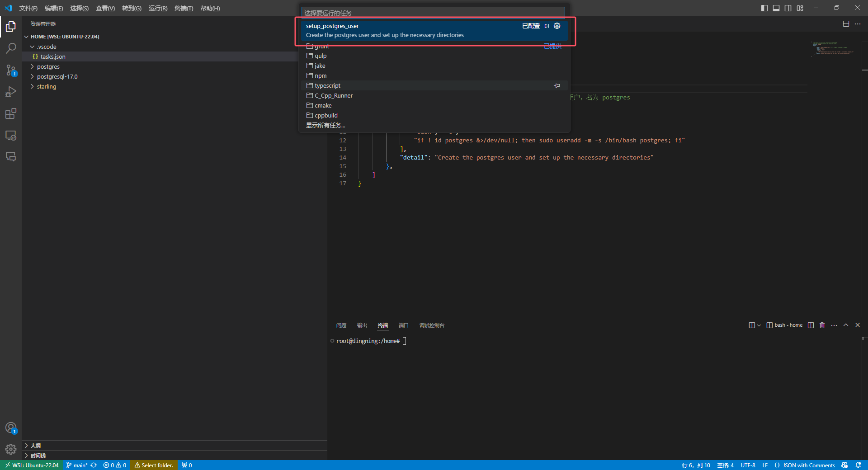Open the Extensions view
The height and width of the screenshot is (470, 868).
[11, 113]
